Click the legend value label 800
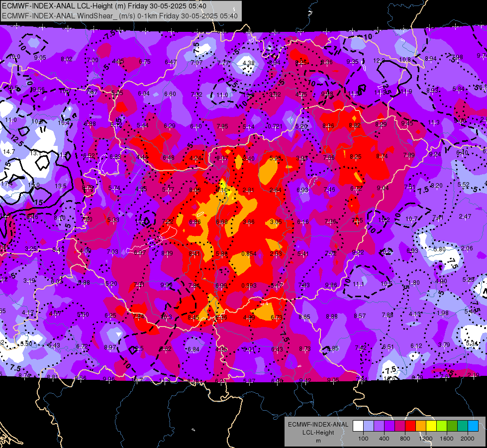The height and width of the screenshot is (448, 487). tap(405, 439)
